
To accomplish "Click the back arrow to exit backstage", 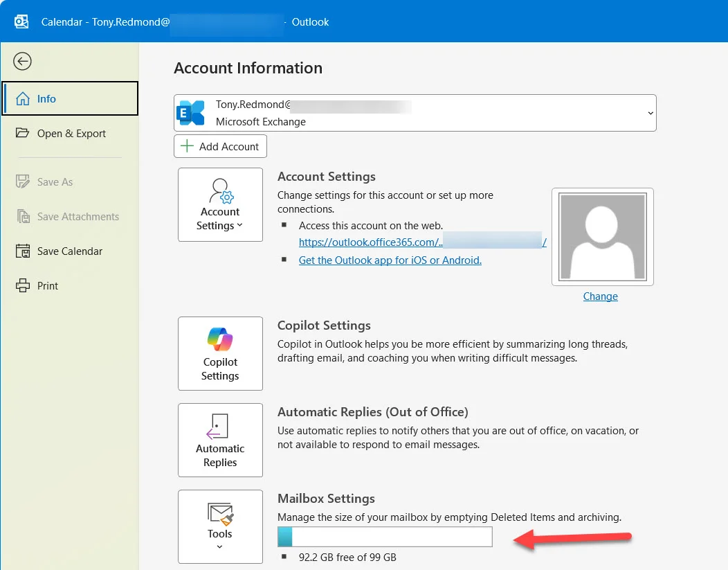I will [22, 62].
